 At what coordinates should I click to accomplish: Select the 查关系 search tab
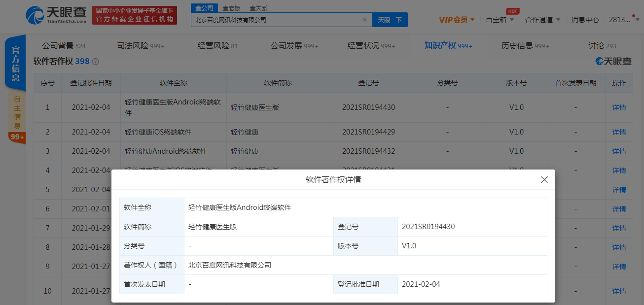[x=258, y=8]
